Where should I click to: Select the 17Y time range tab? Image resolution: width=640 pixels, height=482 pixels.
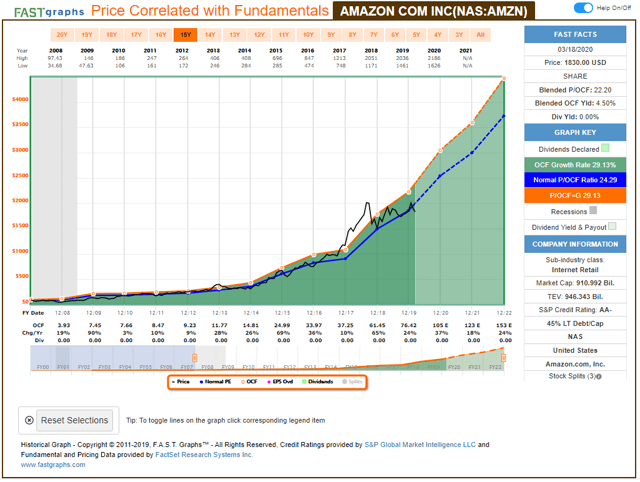[x=136, y=35]
